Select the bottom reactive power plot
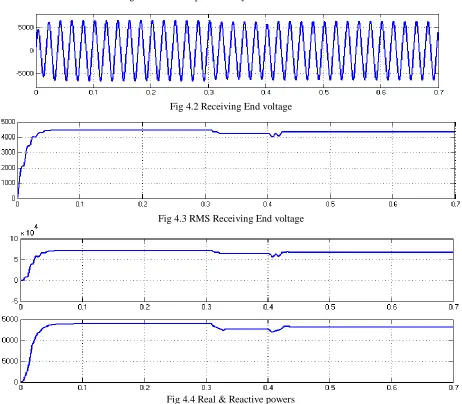This screenshot has height=404, width=462. point(237,351)
